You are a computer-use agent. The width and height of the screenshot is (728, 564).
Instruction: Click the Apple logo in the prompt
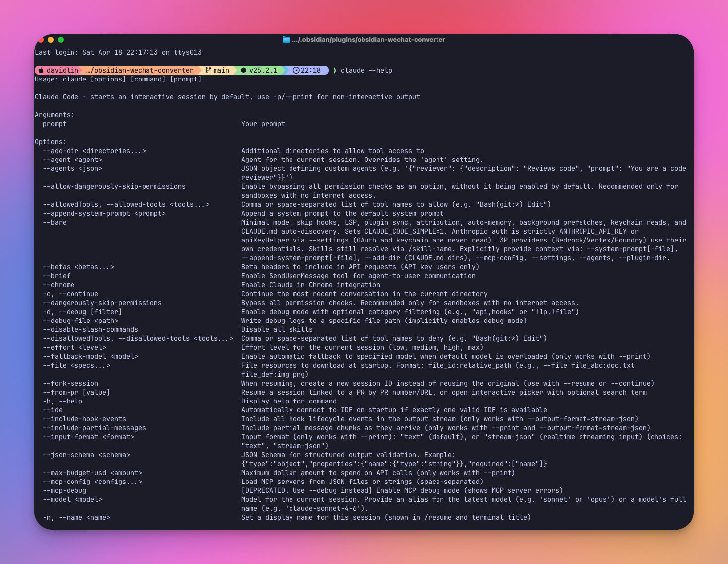click(x=41, y=70)
